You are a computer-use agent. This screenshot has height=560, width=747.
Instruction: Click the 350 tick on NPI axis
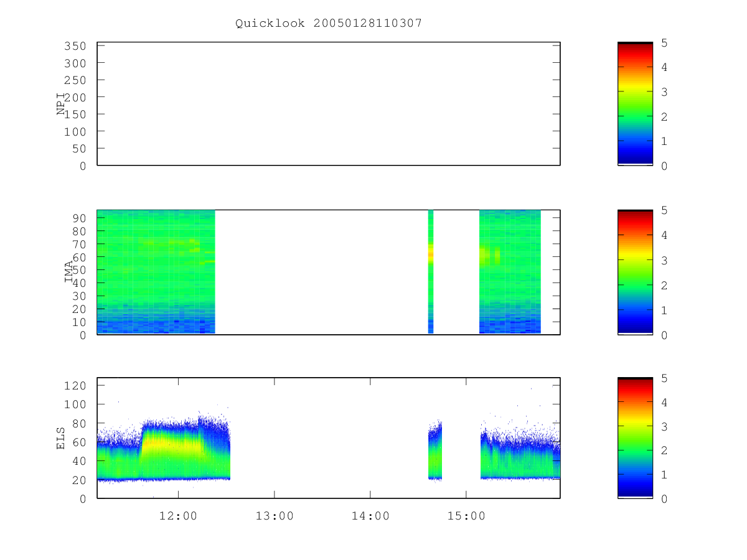click(x=74, y=46)
